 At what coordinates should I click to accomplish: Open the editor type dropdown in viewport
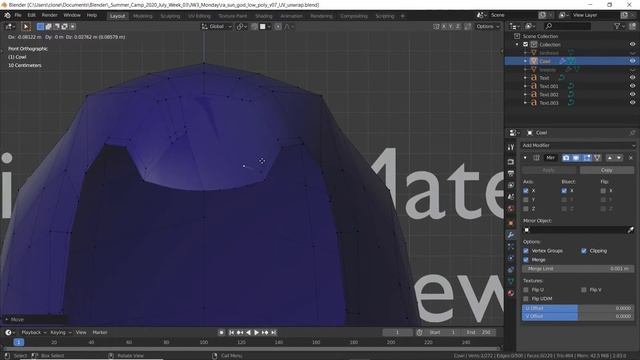point(9,27)
